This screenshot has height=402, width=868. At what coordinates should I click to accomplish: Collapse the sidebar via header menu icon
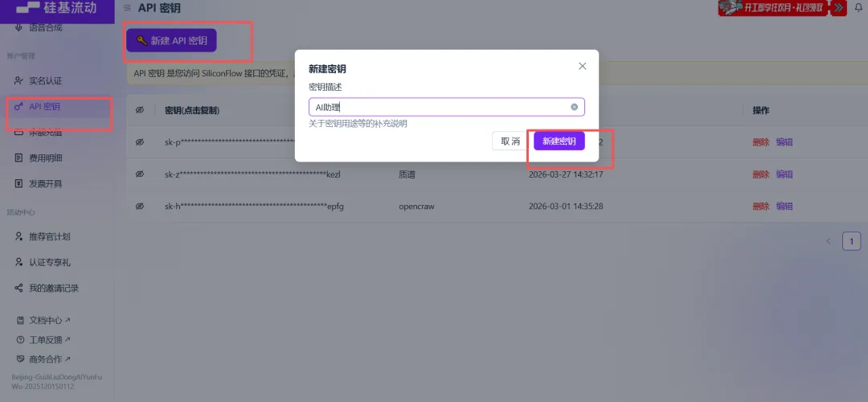tap(127, 8)
